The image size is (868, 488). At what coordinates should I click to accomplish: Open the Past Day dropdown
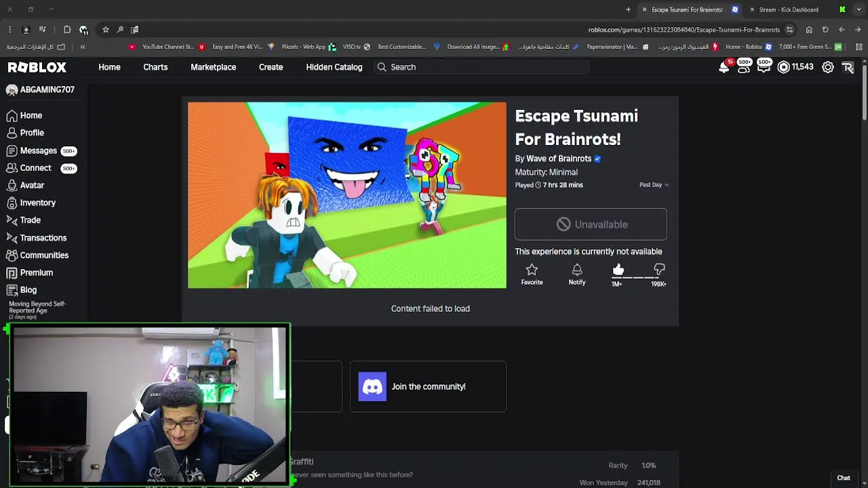[654, 184]
